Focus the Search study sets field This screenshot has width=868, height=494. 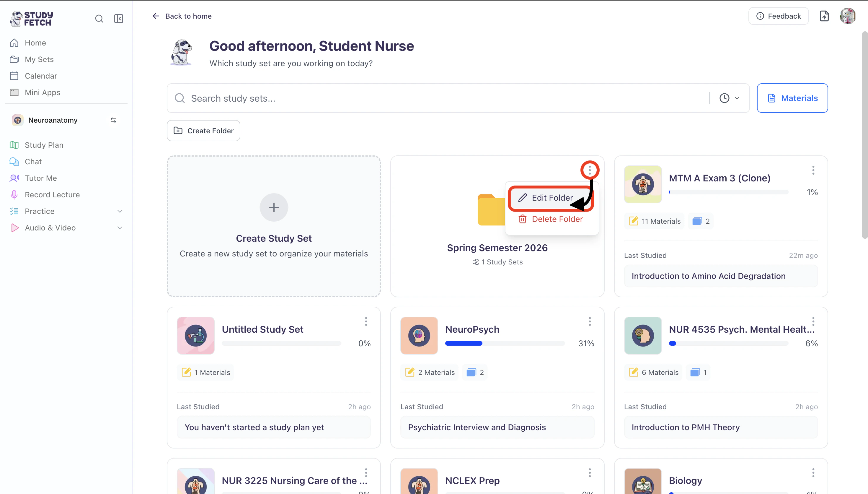tap(438, 98)
